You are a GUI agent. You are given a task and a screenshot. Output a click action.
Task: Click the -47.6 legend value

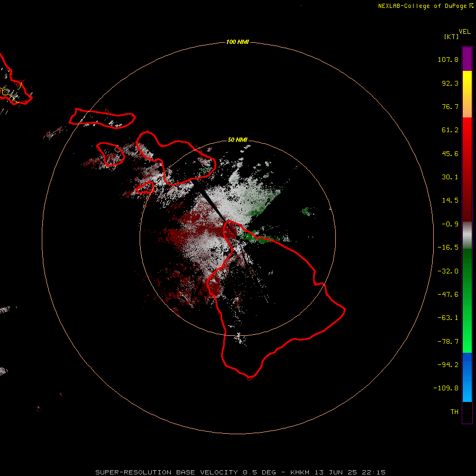point(448,295)
